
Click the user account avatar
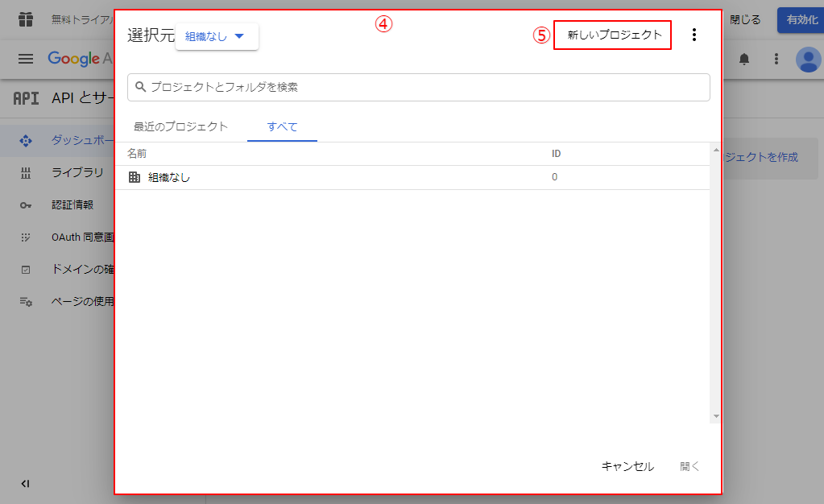[x=807, y=59]
